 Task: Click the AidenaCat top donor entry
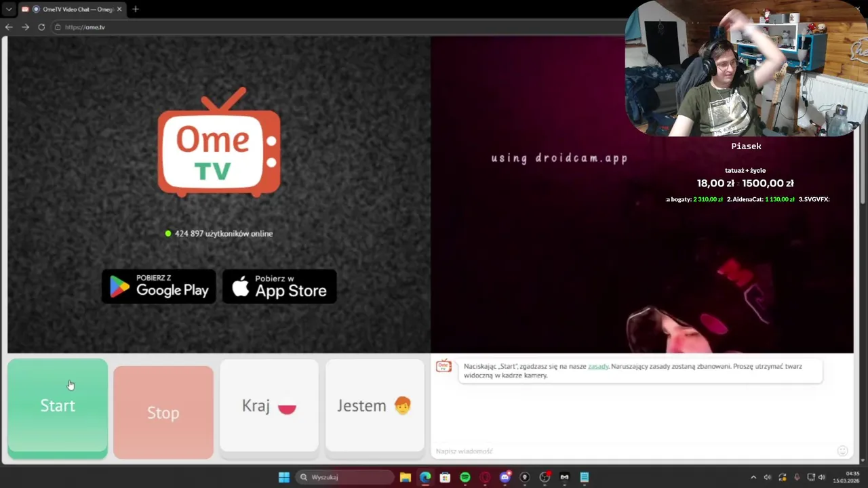pos(761,199)
